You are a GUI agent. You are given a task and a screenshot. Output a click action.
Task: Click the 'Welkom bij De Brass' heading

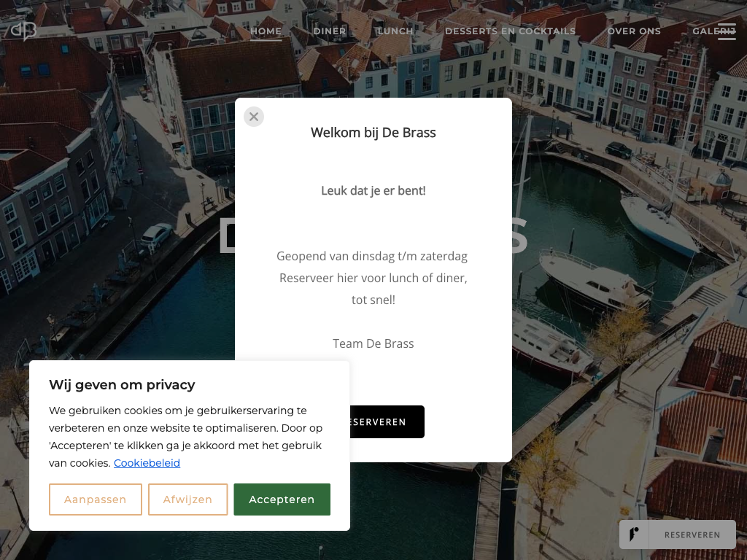(x=373, y=133)
